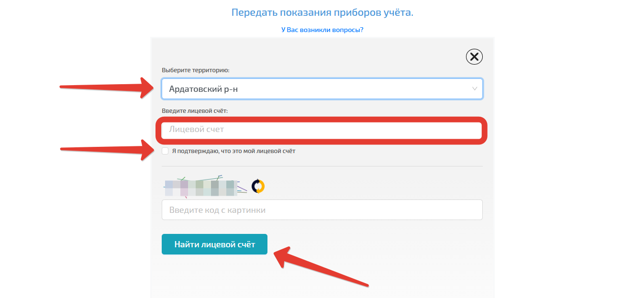Click the Лицевой счет input field

(x=322, y=130)
